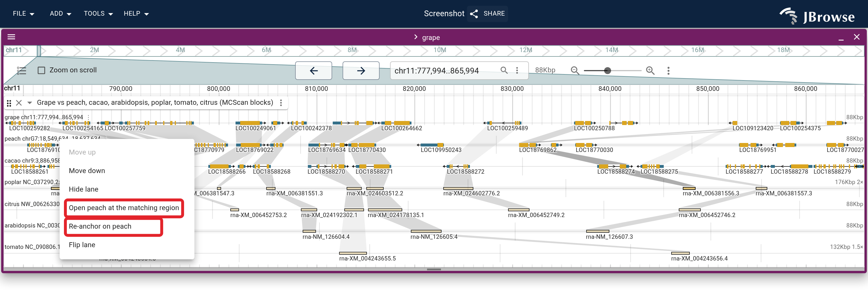This screenshot has width=868, height=301.
Task: Choose Hide lane menu item
Action: (127, 189)
